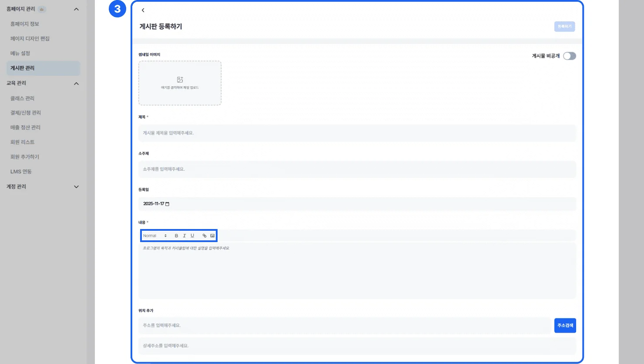Open 클래스 관리 in the sidebar
Viewport: 644px width, 364px height.
pos(23,98)
